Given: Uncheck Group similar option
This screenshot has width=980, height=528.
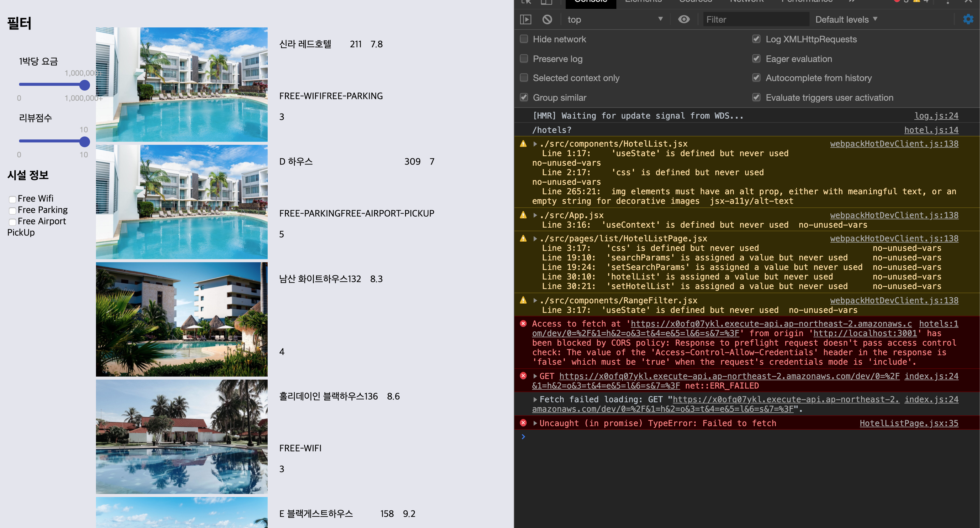Looking at the screenshot, I should [524, 98].
